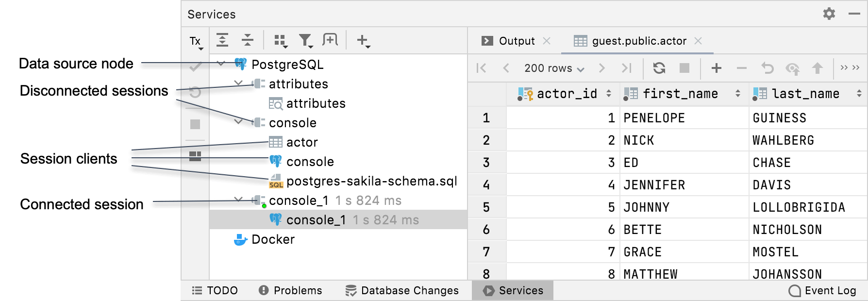Click the Add Row plus icon
The image size is (868, 301).
click(x=716, y=68)
